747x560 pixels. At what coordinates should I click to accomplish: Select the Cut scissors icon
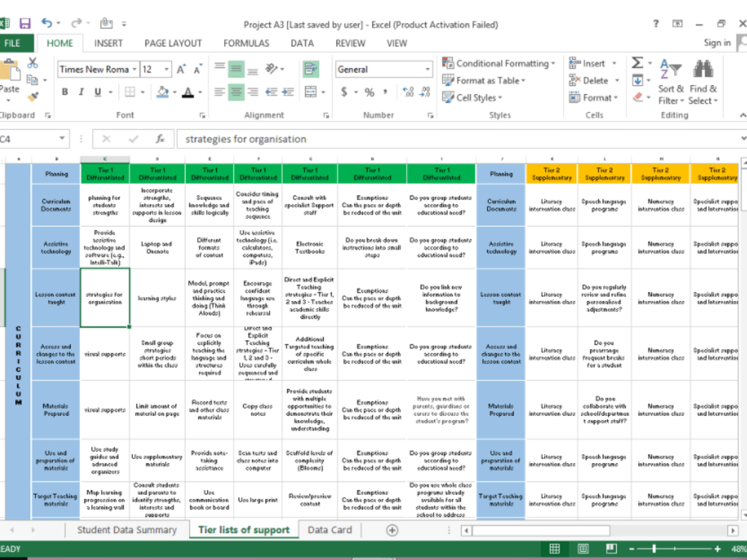(32, 63)
